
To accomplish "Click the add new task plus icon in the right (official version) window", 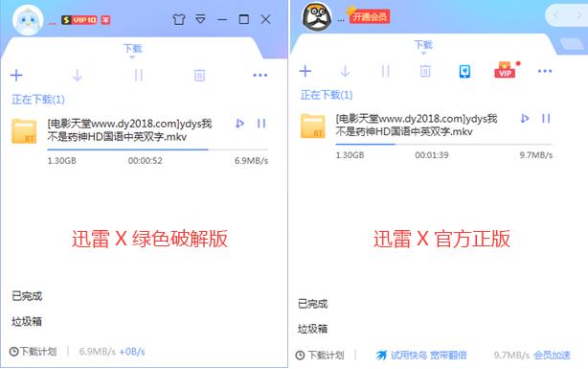I will pyautogui.click(x=305, y=71).
